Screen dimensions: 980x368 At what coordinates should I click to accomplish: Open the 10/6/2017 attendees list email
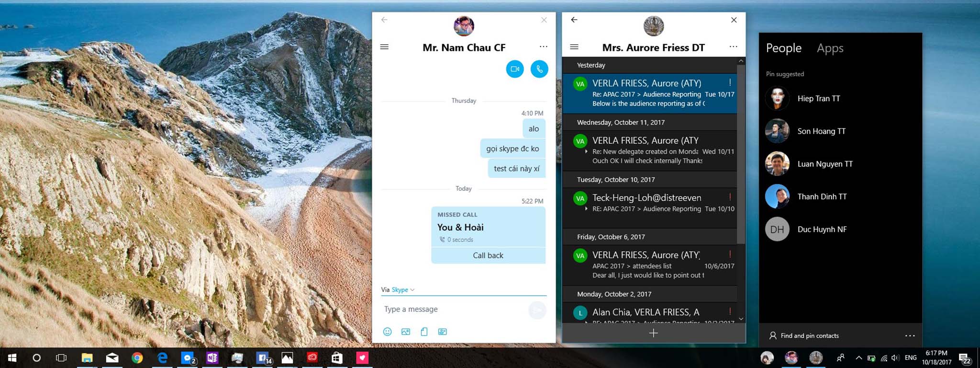pos(649,265)
